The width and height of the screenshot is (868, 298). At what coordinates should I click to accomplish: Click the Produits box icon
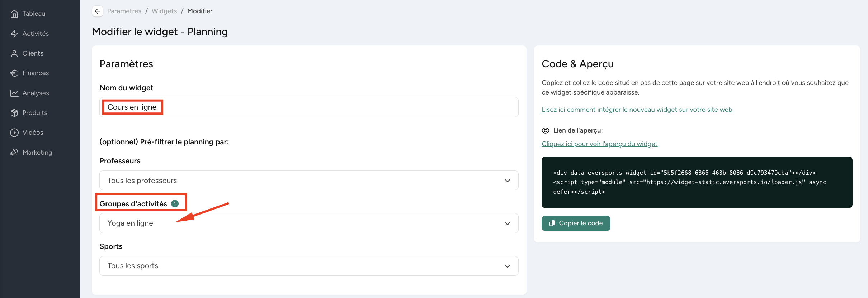click(x=14, y=113)
